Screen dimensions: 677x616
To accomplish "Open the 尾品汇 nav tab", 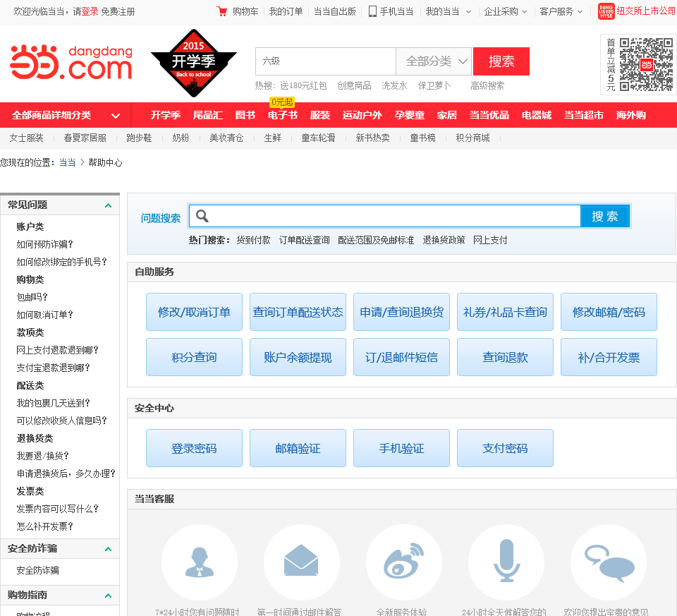I will (x=207, y=115).
